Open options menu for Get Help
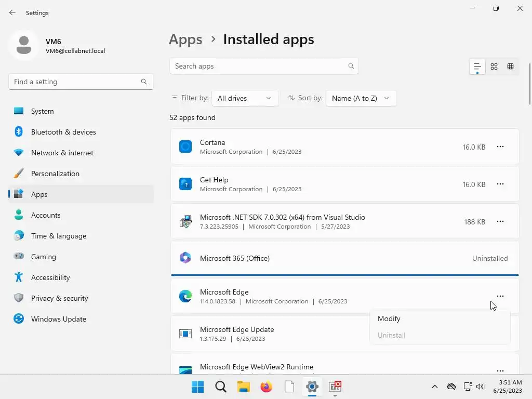 [500, 184]
